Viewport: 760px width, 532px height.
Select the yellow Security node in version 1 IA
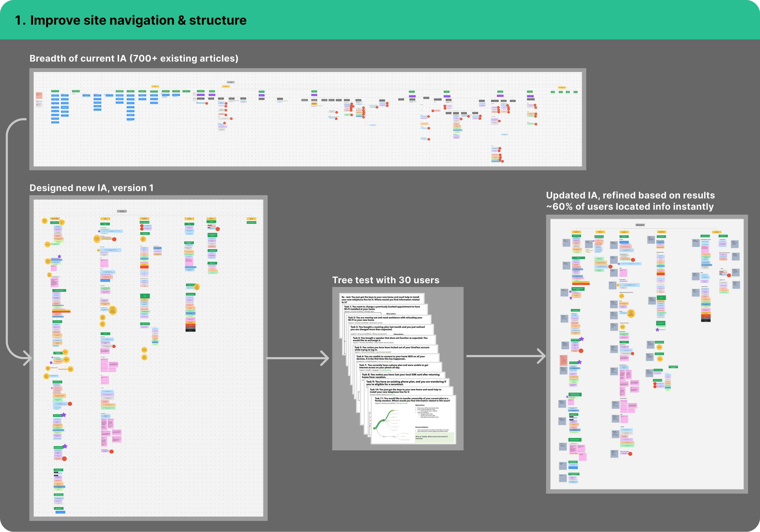tap(251, 219)
